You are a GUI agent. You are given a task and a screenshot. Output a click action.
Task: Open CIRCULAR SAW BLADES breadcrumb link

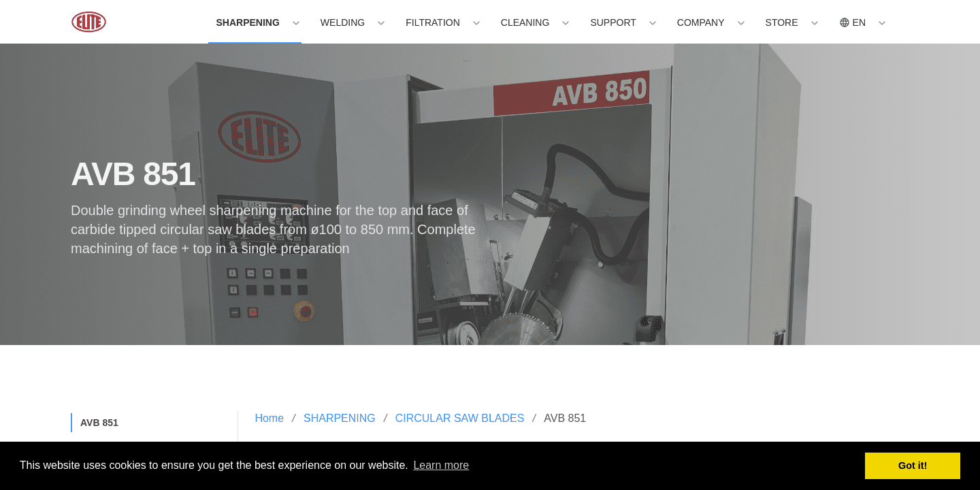[459, 418]
